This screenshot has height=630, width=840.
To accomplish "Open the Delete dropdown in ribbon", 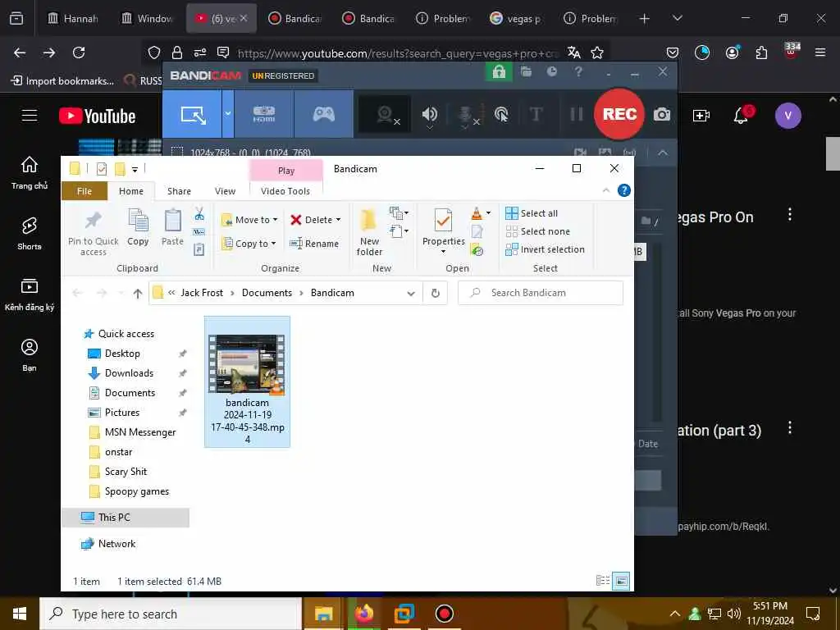I will [x=316, y=220].
